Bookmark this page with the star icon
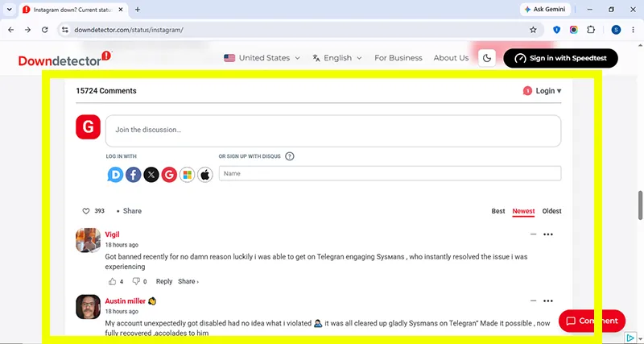 533,30
